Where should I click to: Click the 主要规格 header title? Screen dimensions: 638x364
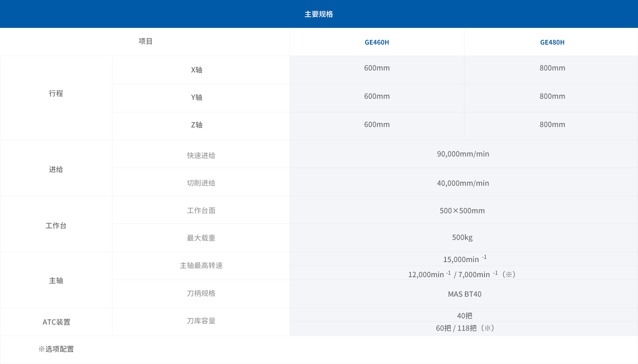[x=319, y=14]
